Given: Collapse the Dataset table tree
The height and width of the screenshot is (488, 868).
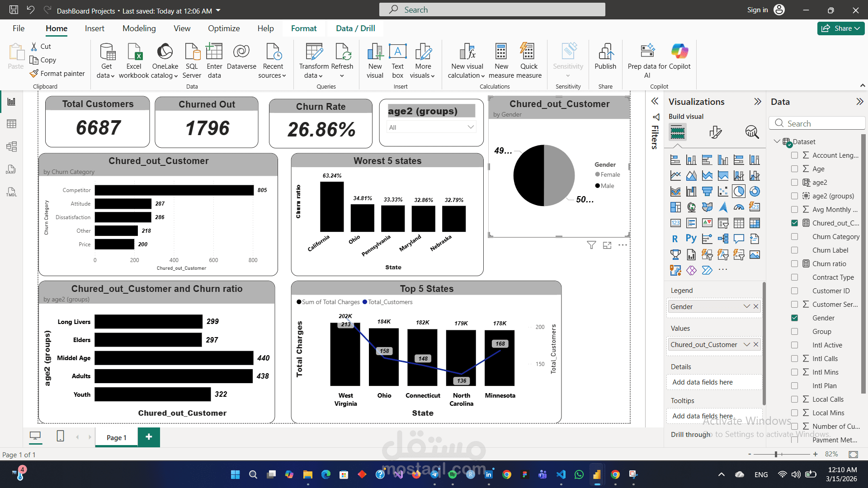Looking at the screenshot, I should click(777, 141).
